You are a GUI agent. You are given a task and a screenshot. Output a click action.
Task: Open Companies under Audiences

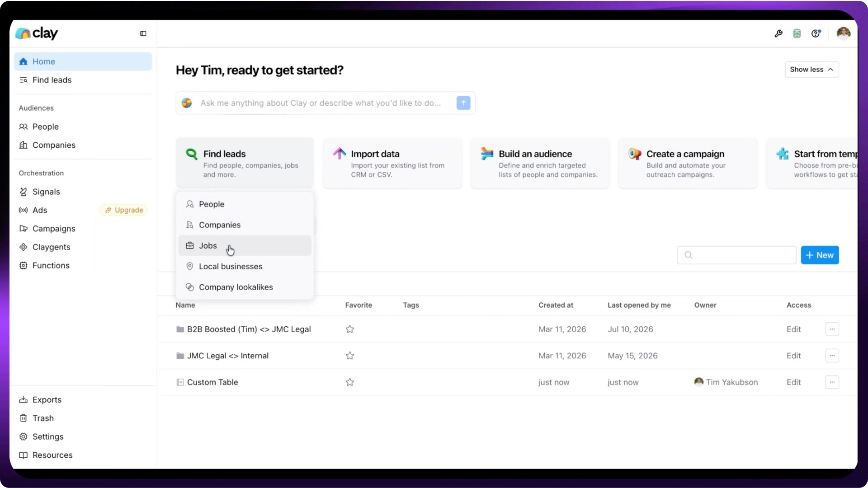coord(83,145)
